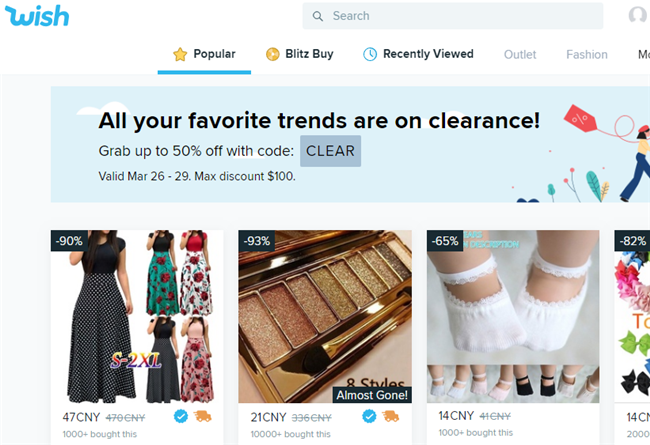Switch to the Outlet tab
The width and height of the screenshot is (650, 445).
(x=520, y=55)
